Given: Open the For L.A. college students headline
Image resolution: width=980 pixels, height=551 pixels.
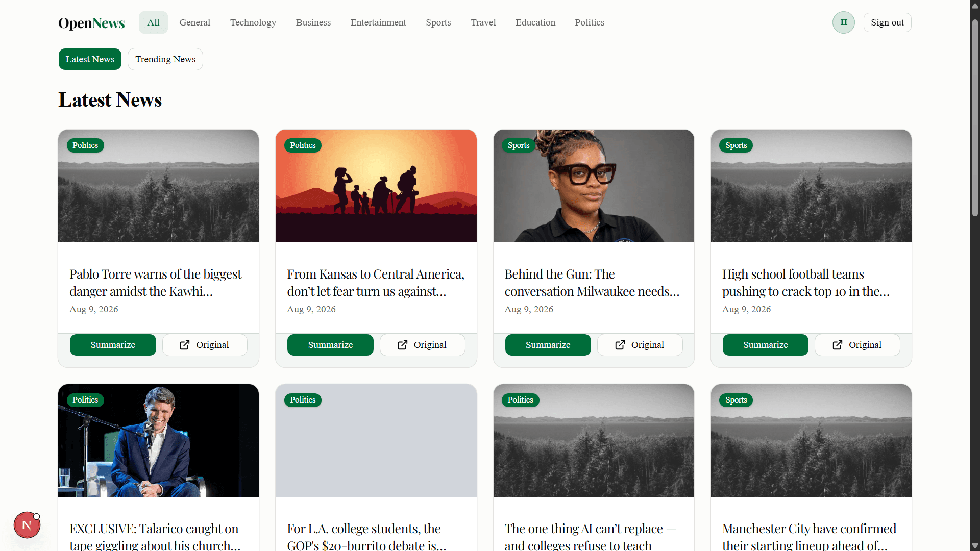Looking at the screenshot, I should (367, 536).
